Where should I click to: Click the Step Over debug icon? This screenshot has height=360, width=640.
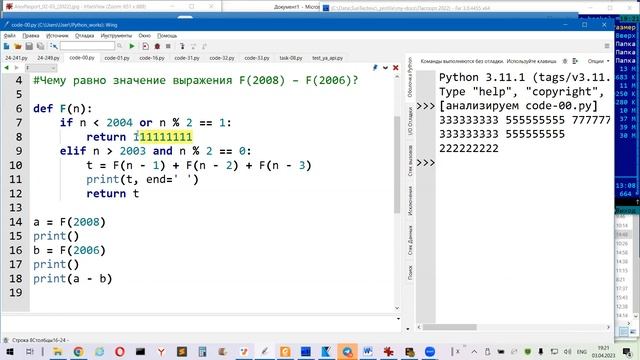(x=193, y=47)
